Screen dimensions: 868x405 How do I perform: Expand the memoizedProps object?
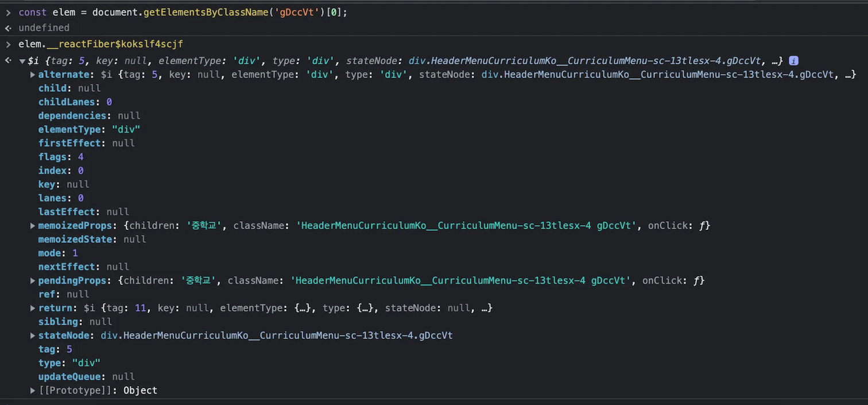[33, 226]
